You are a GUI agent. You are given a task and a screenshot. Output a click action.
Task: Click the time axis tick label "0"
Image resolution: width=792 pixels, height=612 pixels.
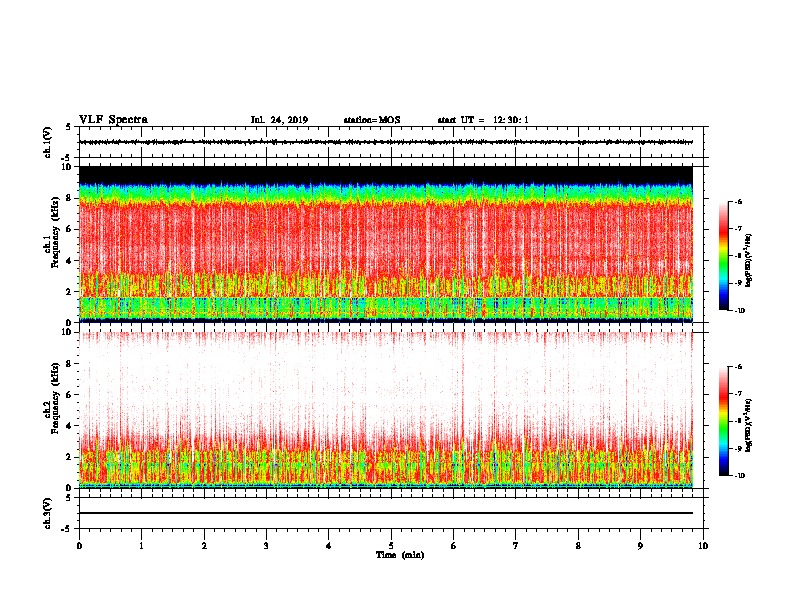79,546
